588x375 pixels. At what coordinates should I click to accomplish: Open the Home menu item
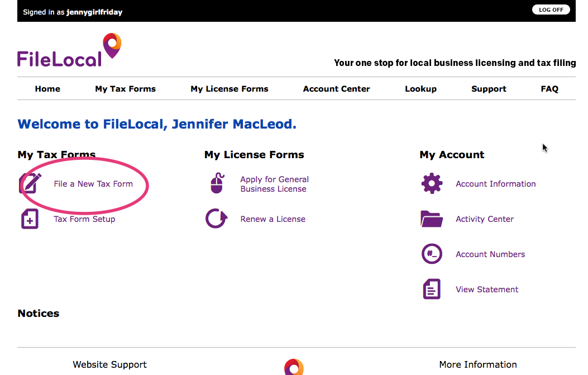point(47,89)
